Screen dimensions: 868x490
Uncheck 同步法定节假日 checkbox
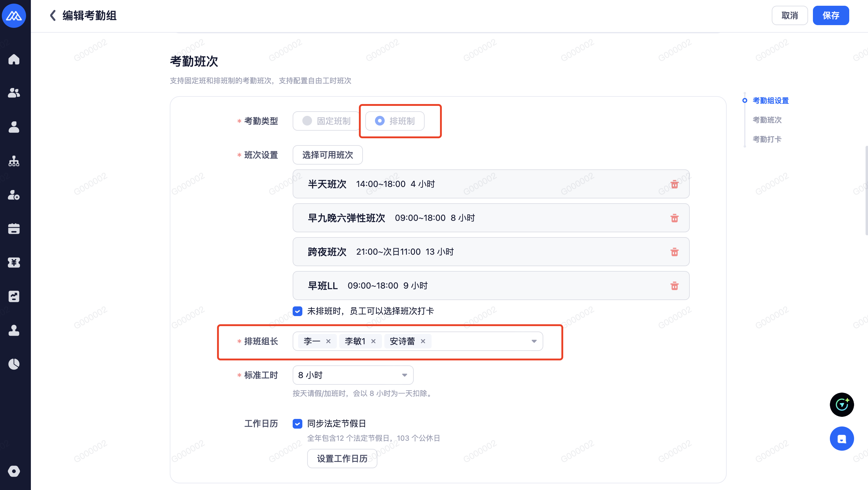tap(298, 424)
